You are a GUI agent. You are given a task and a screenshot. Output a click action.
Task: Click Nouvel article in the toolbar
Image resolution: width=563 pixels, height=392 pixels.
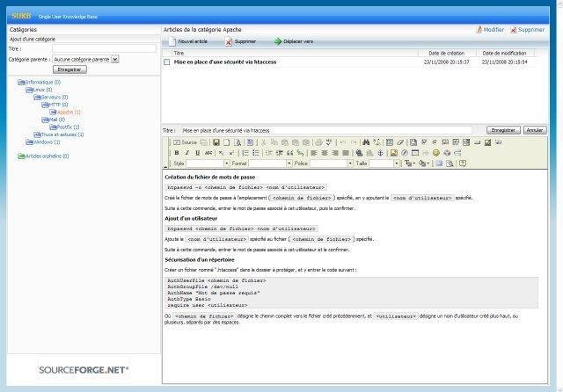[x=188, y=41]
